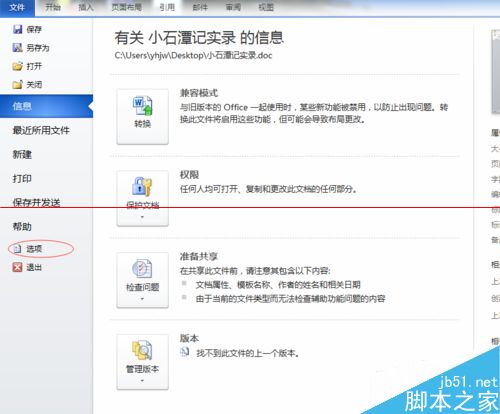The width and height of the screenshot is (500, 414).
Task: Switch to the References (引用) tab
Action: (167, 7)
